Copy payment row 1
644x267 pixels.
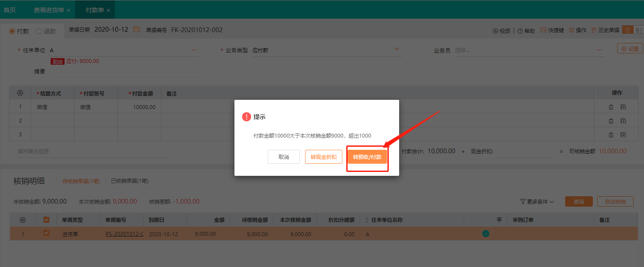tap(623, 107)
